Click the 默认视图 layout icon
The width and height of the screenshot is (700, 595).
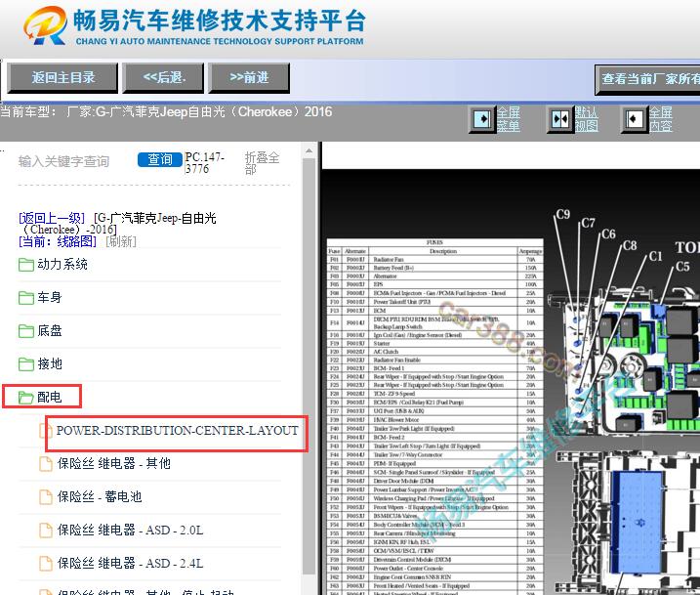(x=560, y=119)
